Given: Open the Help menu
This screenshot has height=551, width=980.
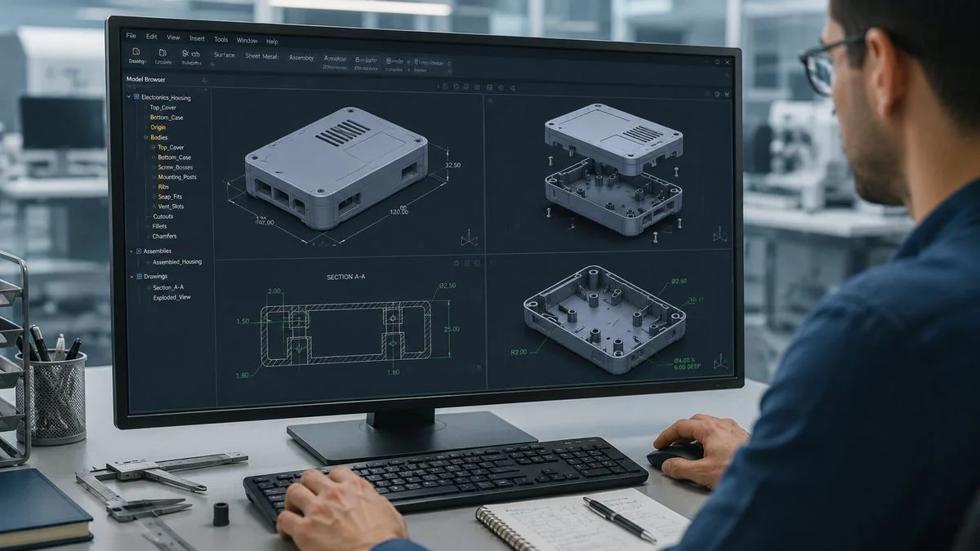Looking at the screenshot, I should 272,41.
